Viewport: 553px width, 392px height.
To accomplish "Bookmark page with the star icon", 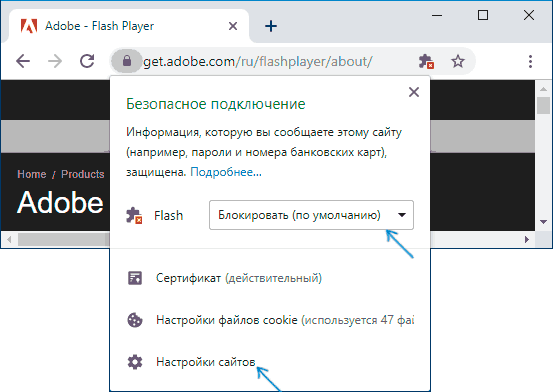I will click(458, 61).
